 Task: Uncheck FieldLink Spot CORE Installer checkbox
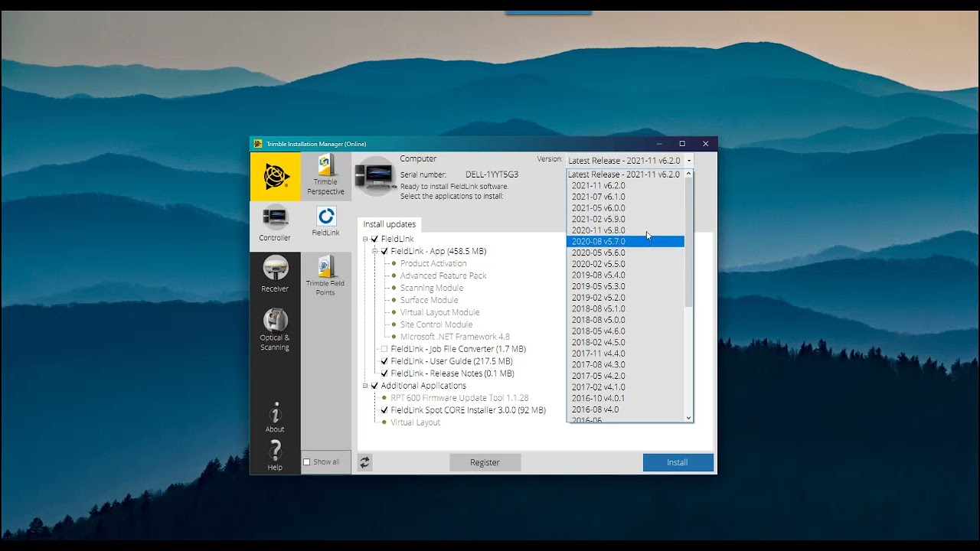tap(384, 411)
